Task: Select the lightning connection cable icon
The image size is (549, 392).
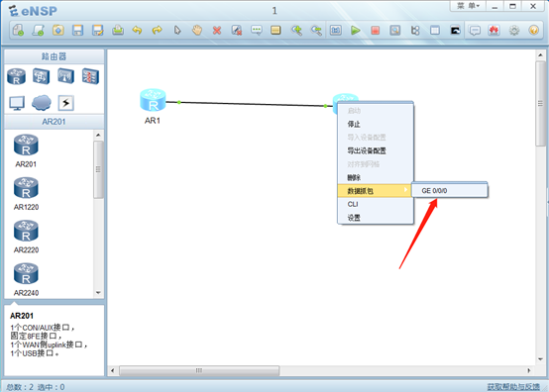Action: click(x=65, y=103)
